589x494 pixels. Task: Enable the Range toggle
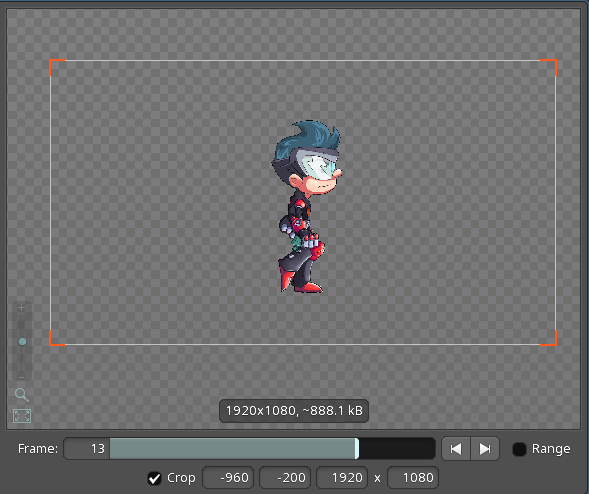[519, 449]
